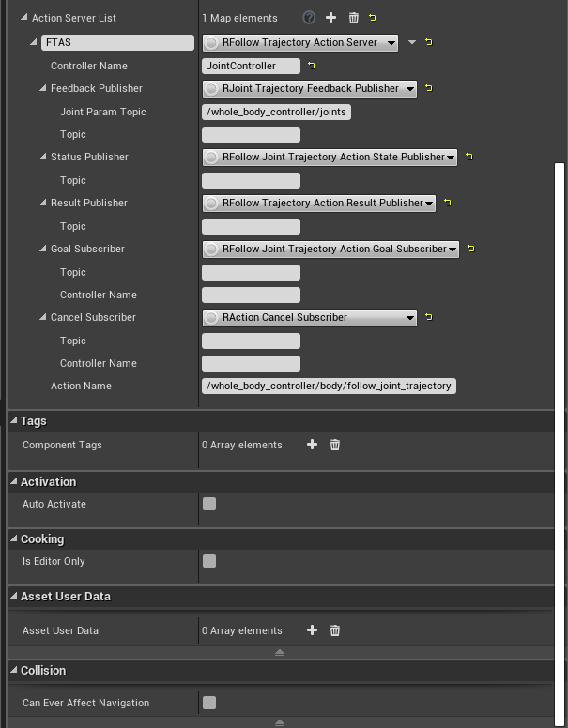This screenshot has height=728, width=568.
Task: Enable the Auto Activate checkbox
Action: (x=209, y=504)
